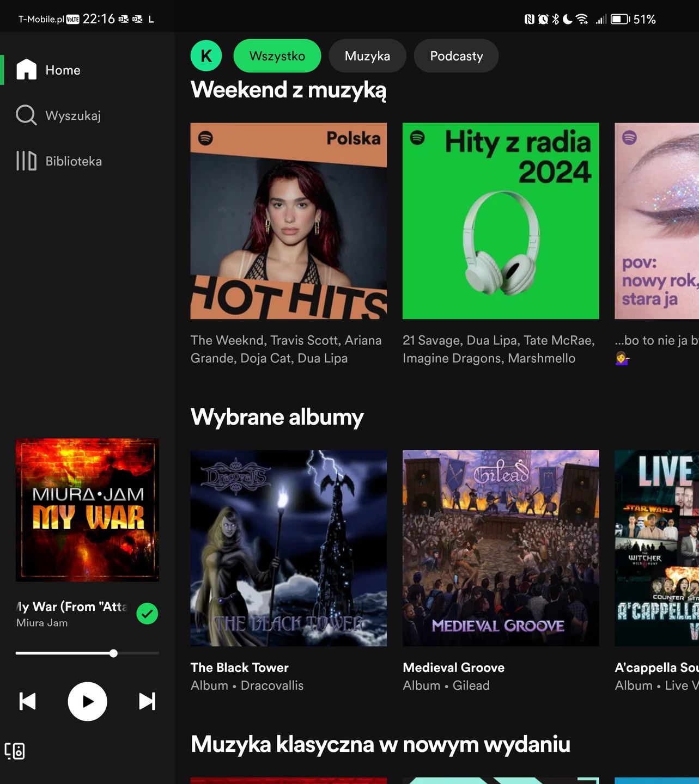
Task: Click the Wyszukaj label in sidebar
Action: [73, 116]
